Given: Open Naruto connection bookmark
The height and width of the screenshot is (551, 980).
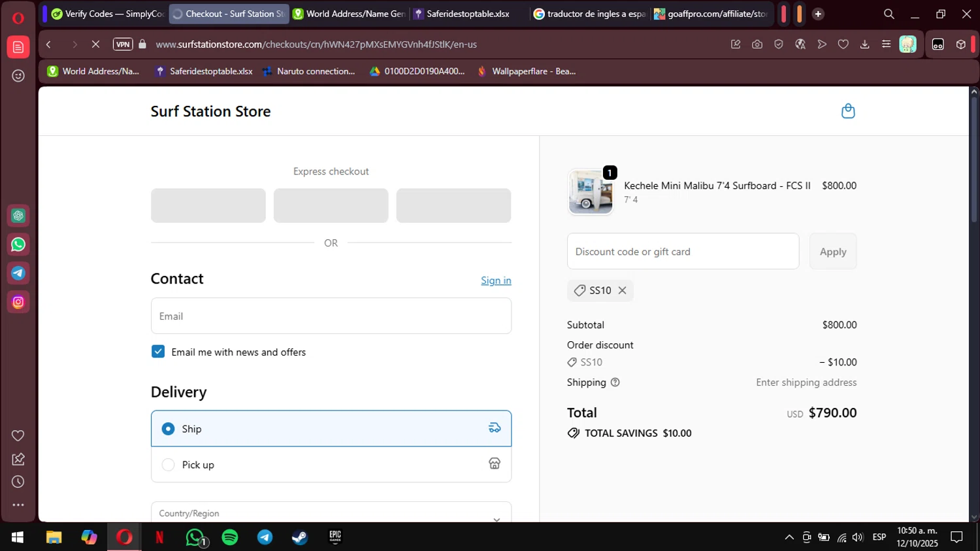Looking at the screenshot, I should click(308, 71).
